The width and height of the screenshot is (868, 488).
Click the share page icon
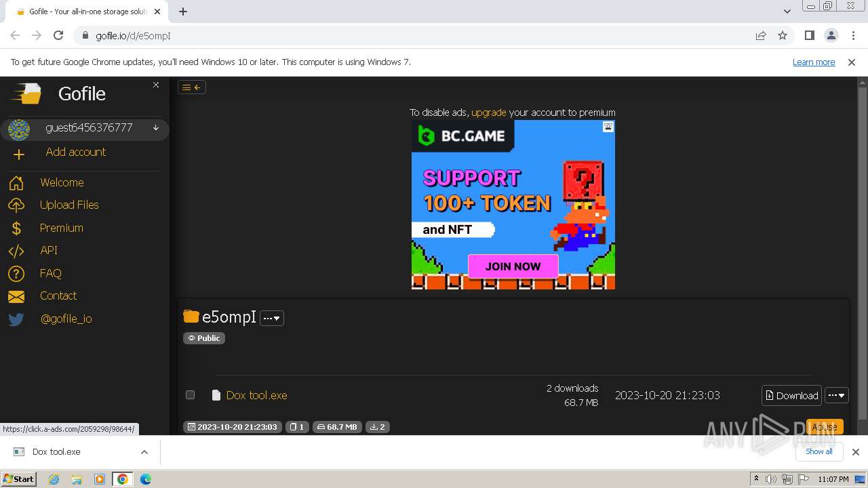point(761,35)
